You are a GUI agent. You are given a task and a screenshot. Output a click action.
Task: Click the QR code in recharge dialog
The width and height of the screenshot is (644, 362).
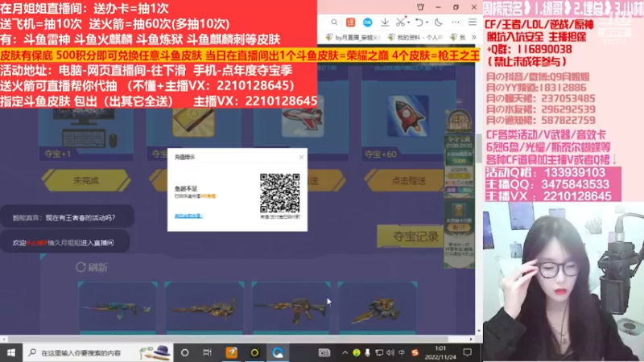(279, 193)
